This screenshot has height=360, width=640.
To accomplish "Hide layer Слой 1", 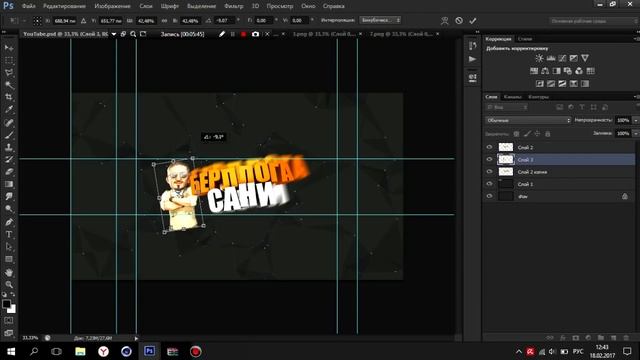I will (x=489, y=184).
